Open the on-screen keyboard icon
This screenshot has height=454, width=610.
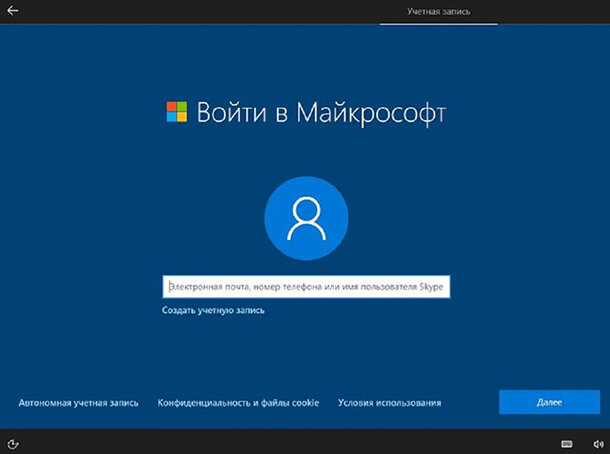pyautogui.click(x=567, y=444)
